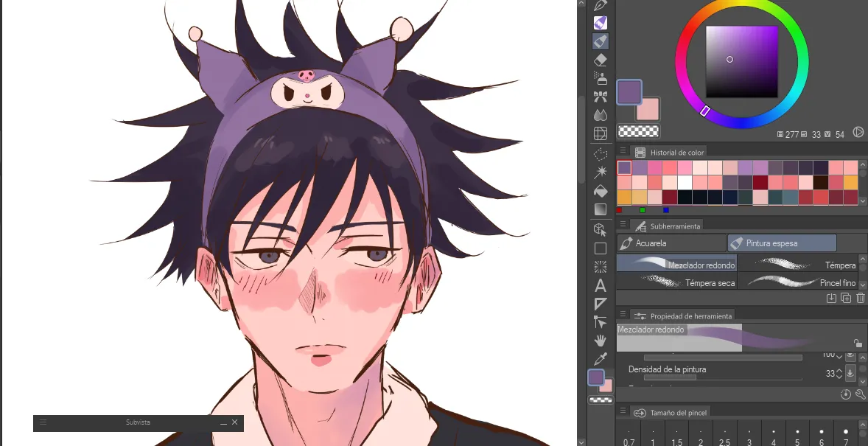
Task: Switch color wheel HSV mode button
Action: [x=858, y=133]
